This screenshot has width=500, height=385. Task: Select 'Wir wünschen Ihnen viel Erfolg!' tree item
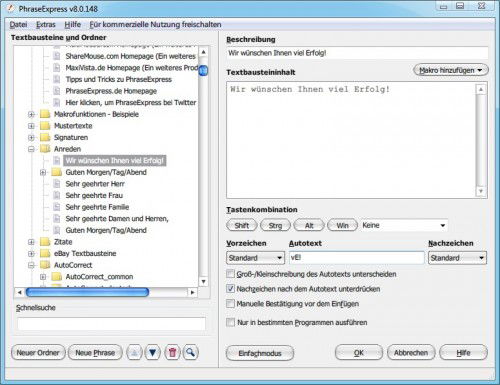click(x=115, y=161)
